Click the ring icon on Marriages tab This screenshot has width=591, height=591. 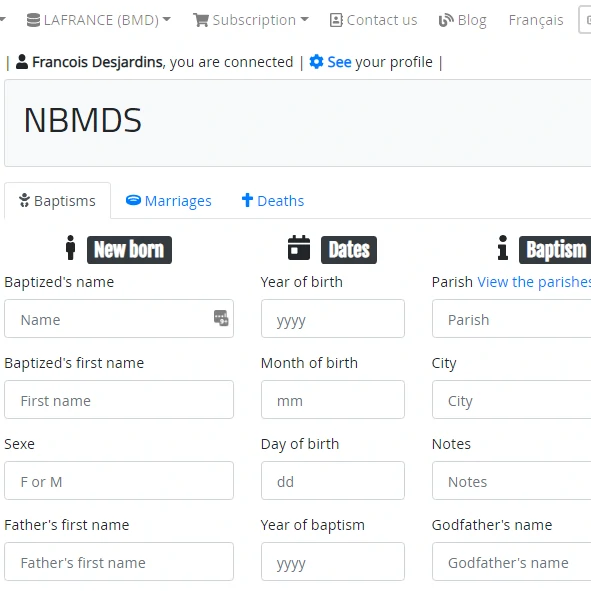coord(133,200)
